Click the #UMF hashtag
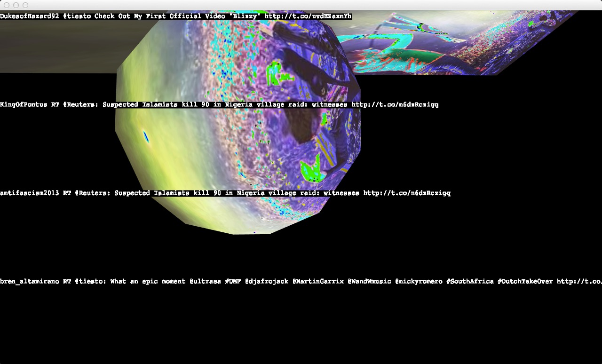 pos(233,282)
